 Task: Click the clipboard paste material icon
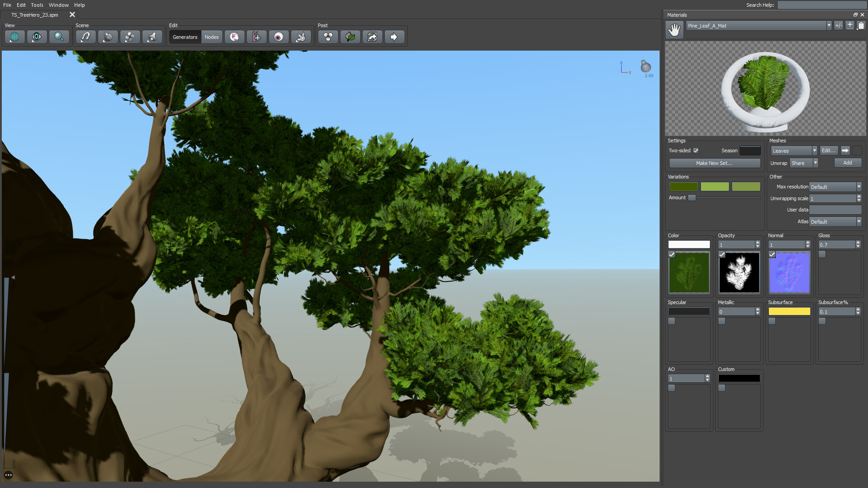coord(861,26)
